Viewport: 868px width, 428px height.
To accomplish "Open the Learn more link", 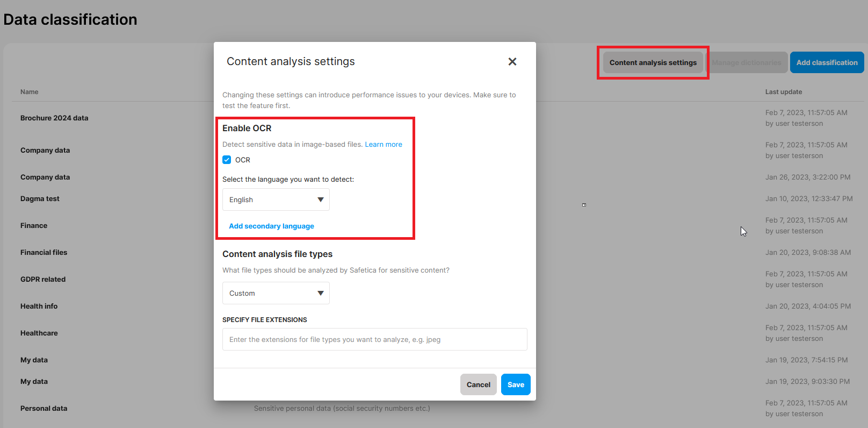I will point(384,144).
